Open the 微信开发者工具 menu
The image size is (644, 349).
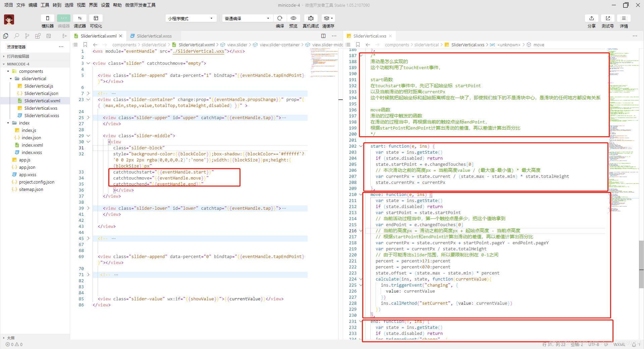coord(140,5)
